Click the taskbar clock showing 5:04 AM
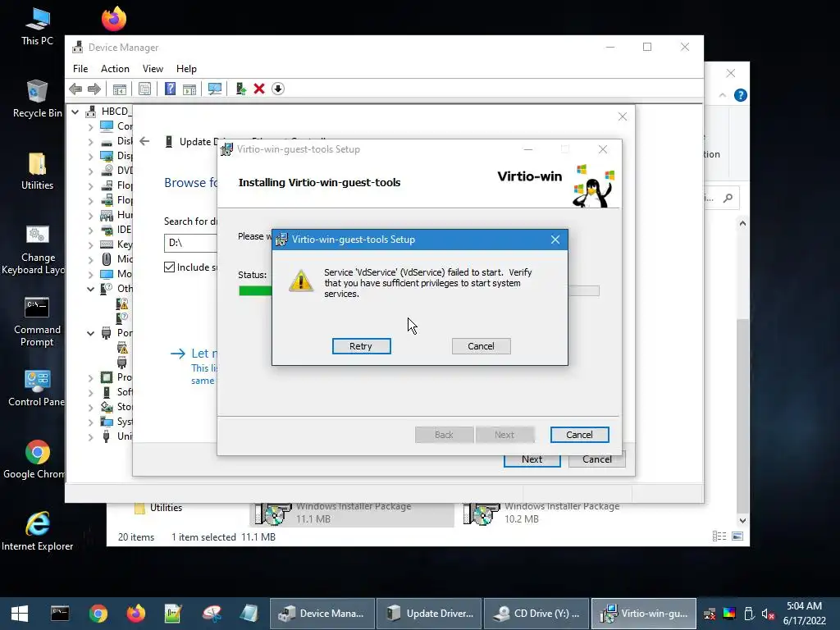840x630 pixels. point(804,614)
